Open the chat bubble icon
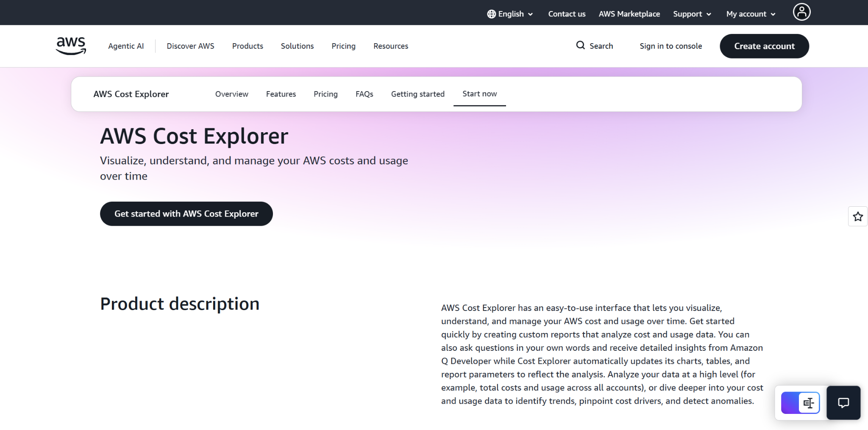868x430 pixels. point(843,402)
